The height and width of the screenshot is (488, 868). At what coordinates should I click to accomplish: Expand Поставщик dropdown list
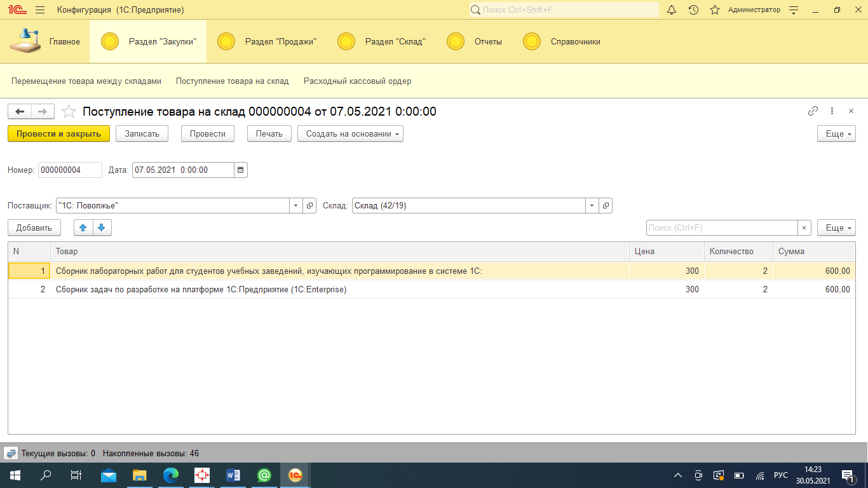296,206
